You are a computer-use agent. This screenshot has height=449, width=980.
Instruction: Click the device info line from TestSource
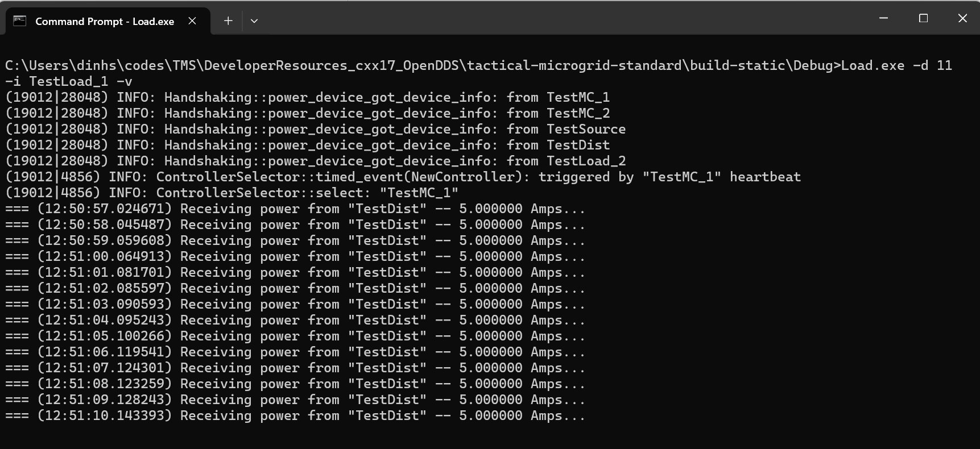coord(315,129)
